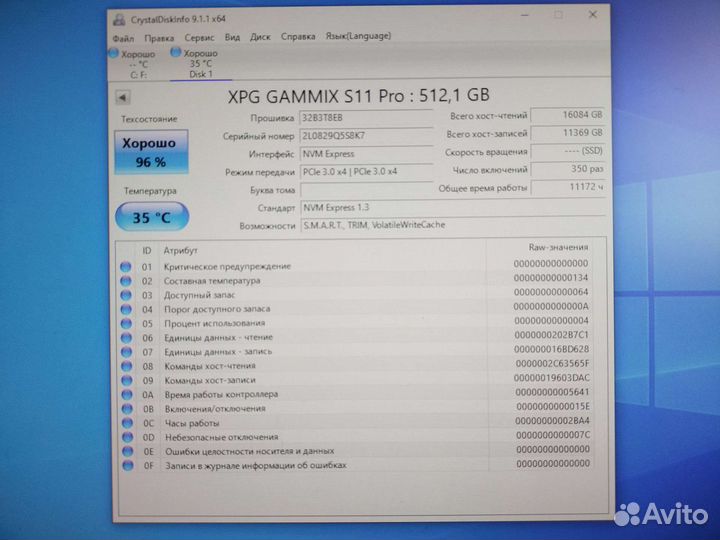Click the power-on count value 350 раз

point(568,169)
